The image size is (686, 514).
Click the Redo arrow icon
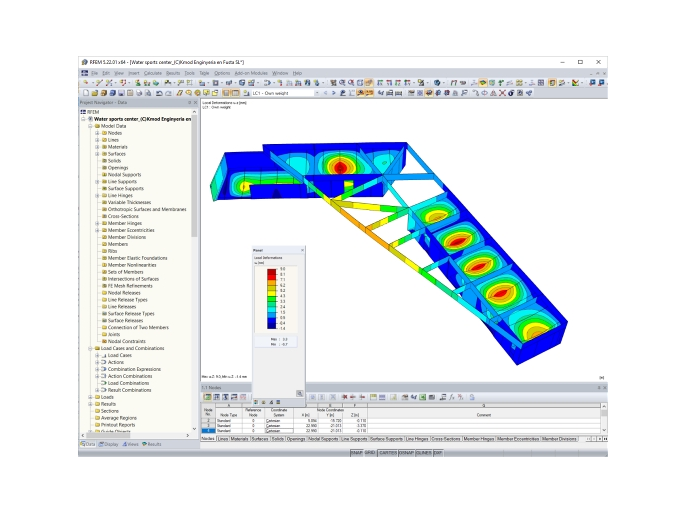pyautogui.click(x=168, y=93)
